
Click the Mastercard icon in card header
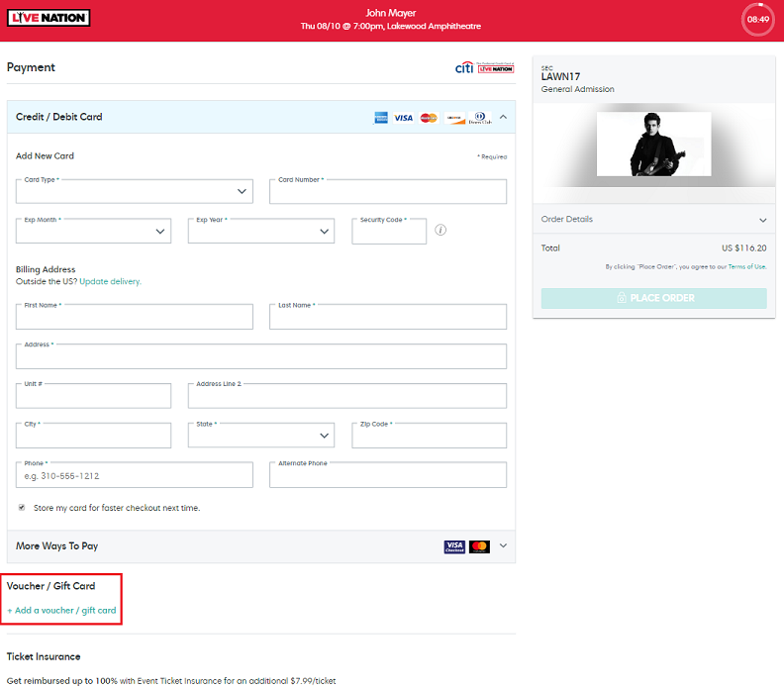429,118
